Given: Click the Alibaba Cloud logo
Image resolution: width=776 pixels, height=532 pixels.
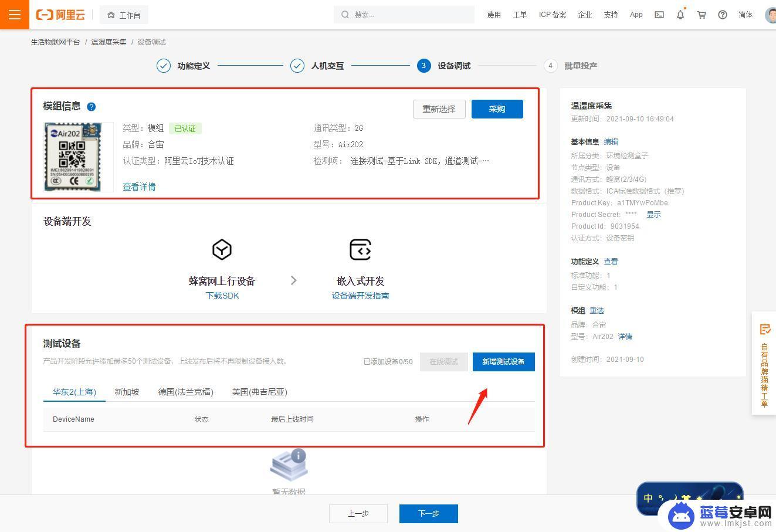Looking at the screenshot, I should (x=60, y=15).
